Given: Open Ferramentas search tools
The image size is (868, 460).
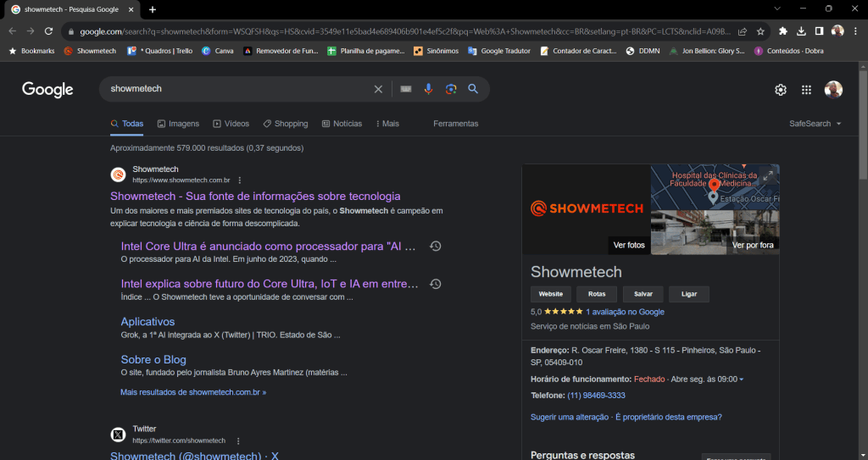Looking at the screenshot, I should coord(455,124).
